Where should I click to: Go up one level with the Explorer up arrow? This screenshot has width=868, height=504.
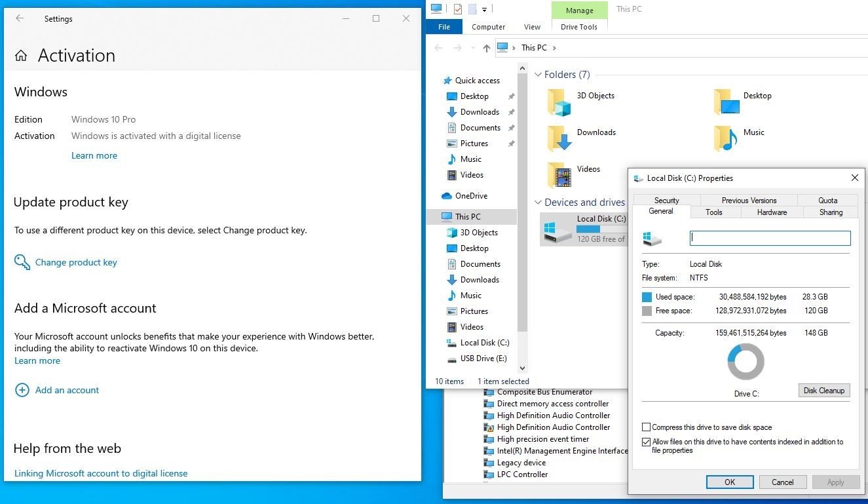click(x=486, y=48)
